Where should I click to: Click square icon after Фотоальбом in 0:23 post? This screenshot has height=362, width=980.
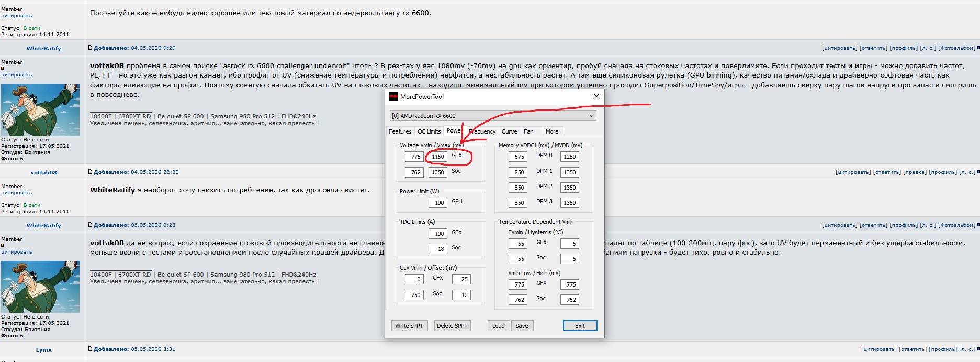(x=978, y=225)
